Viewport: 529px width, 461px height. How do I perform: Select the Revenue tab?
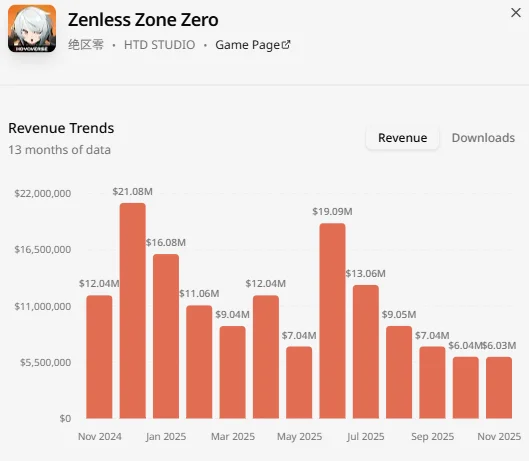(x=402, y=138)
